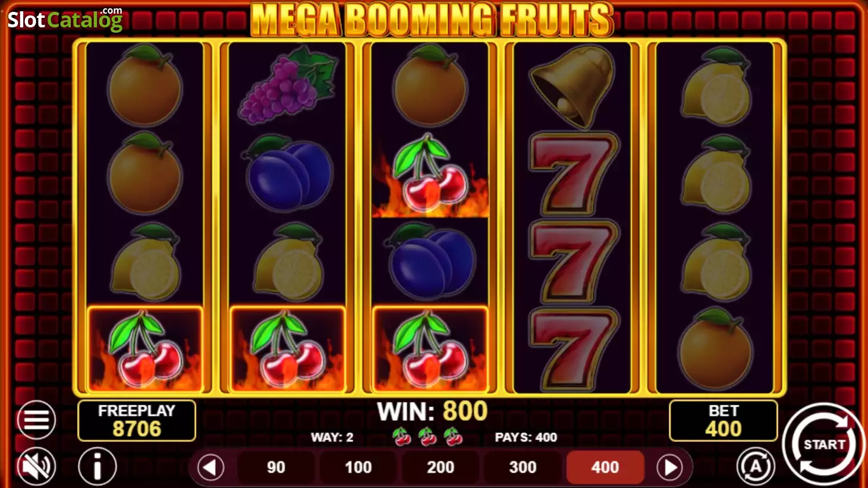Image resolution: width=868 pixels, height=488 pixels.
Task: Pick the 300 bet amount
Action: point(523,467)
